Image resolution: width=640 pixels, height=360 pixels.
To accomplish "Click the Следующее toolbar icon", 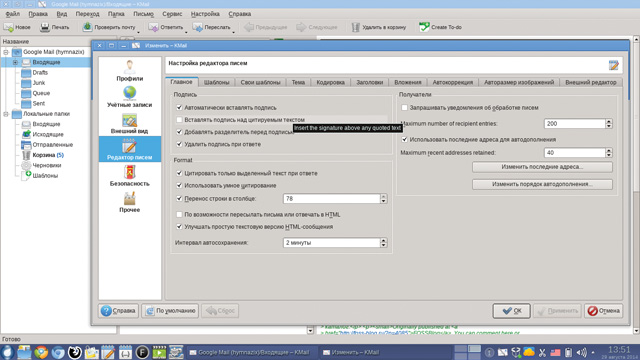I will point(301,27).
